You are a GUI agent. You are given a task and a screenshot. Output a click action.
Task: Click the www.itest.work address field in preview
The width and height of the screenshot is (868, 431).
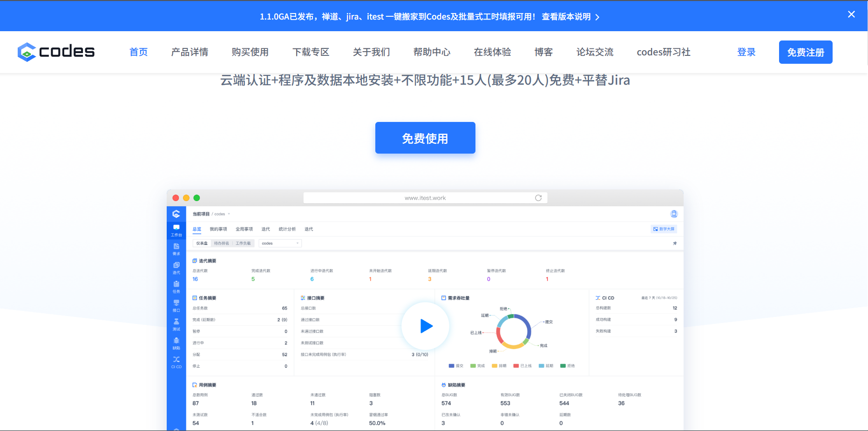pos(425,198)
